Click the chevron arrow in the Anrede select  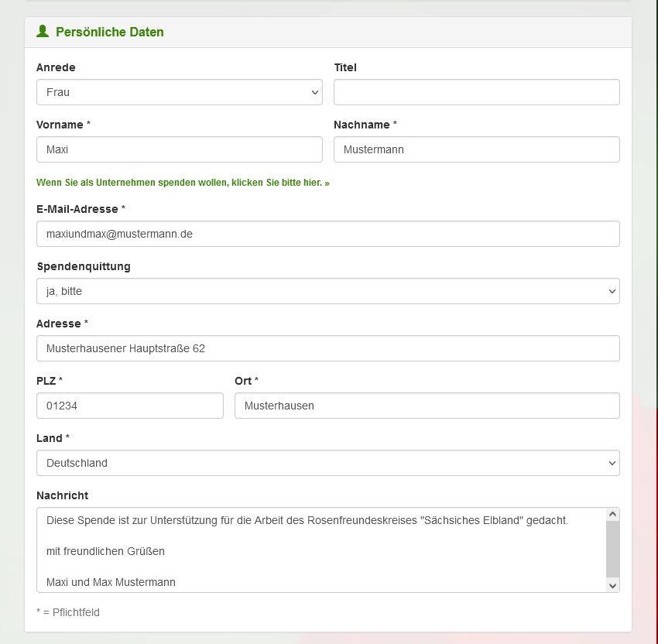tap(315, 92)
